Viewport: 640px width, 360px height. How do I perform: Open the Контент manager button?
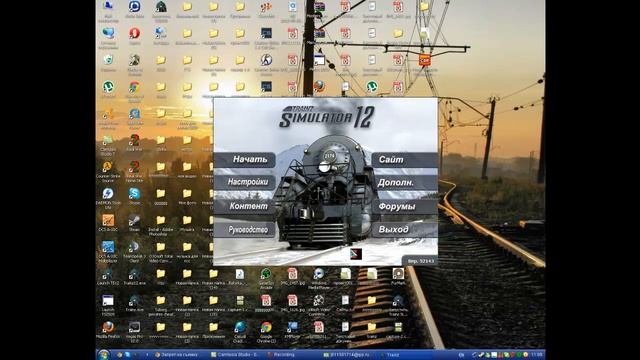click(245, 206)
